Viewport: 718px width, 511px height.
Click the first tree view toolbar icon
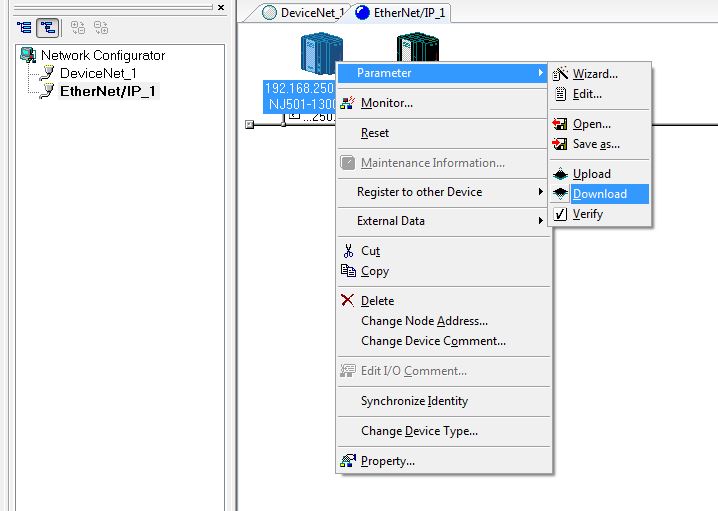pyautogui.click(x=24, y=28)
